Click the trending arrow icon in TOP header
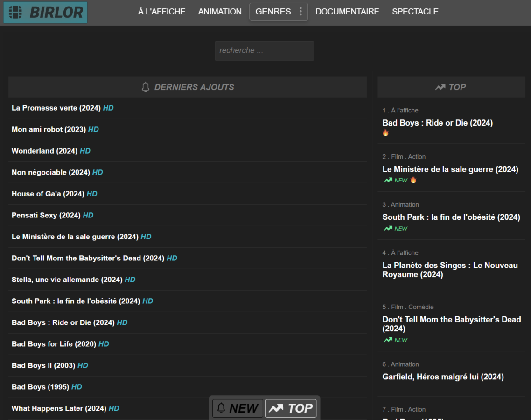The width and height of the screenshot is (531, 420). click(440, 87)
